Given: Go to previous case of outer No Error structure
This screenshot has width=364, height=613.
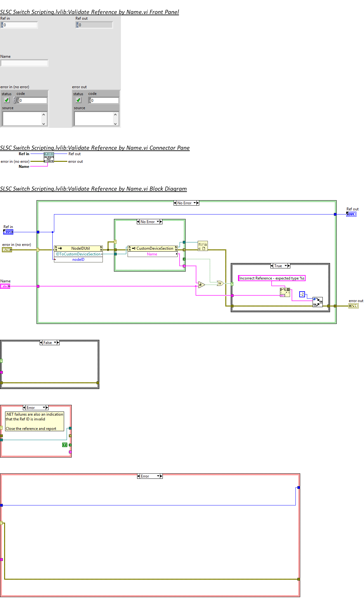Looking at the screenshot, I should coord(175,203).
